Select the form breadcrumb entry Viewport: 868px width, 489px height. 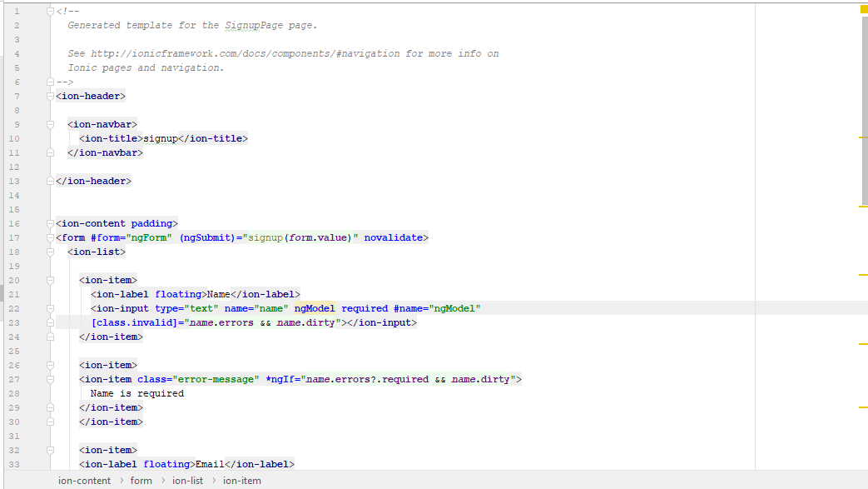point(141,480)
